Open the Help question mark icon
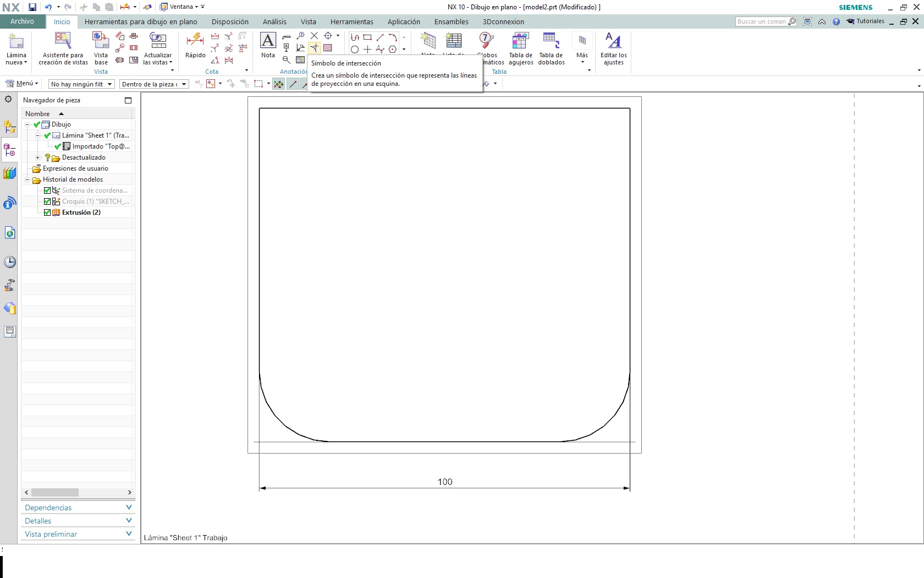This screenshot has width=924, height=578. point(836,22)
